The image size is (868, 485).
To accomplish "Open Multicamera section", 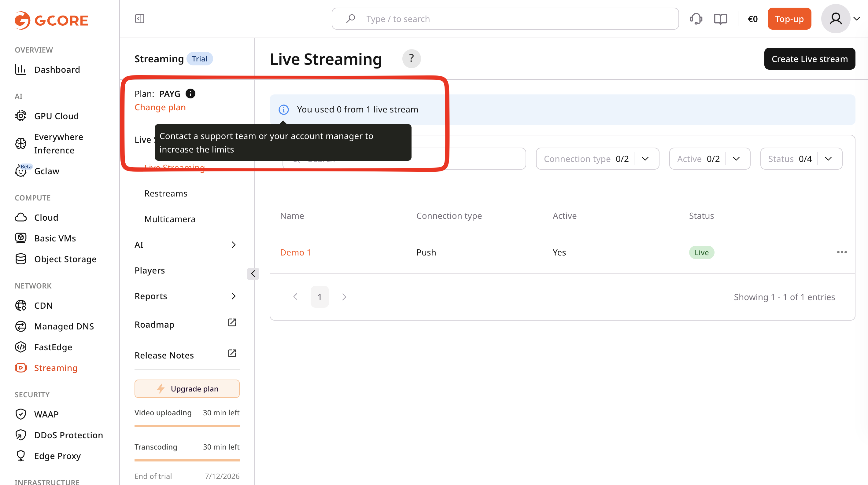I will (170, 219).
